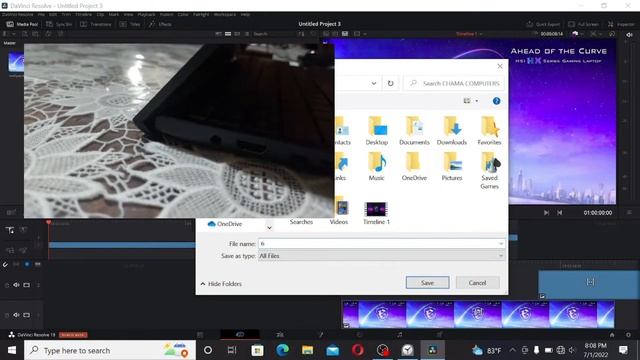Open the Downloads folder
The height and width of the screenshot is (360, 640).
point(452,131)
